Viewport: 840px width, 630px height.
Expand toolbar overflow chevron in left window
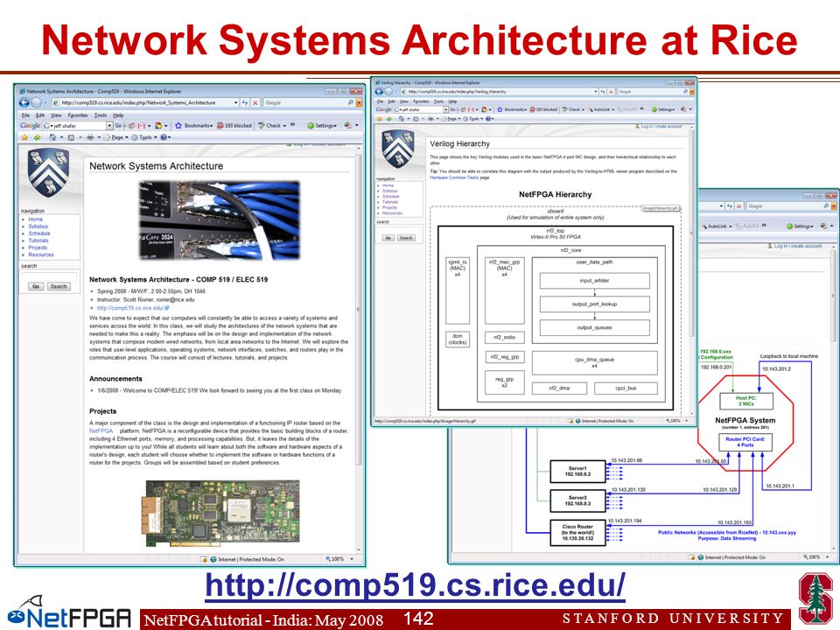293,125
